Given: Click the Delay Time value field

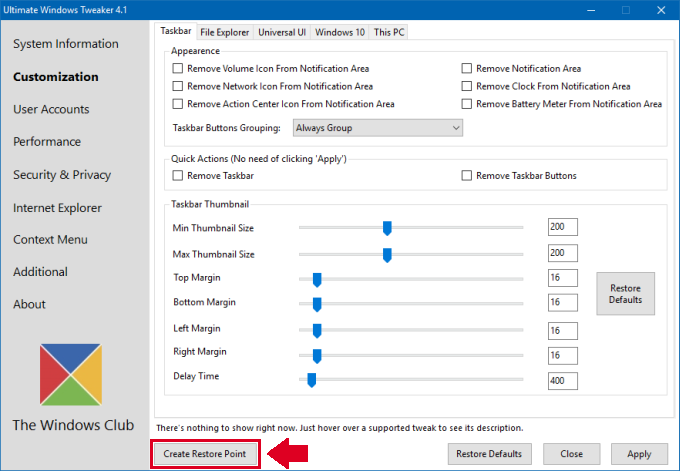Looking at the screenshot, I should pos(562,381).
